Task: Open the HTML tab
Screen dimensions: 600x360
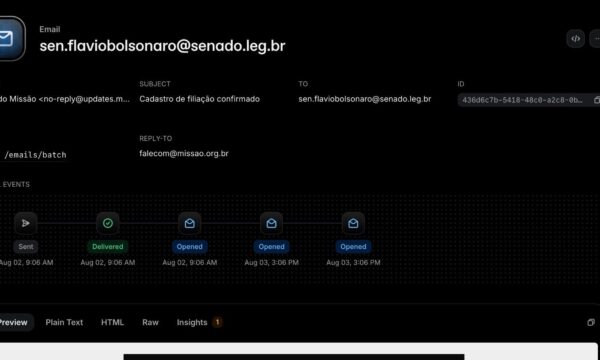Action: tap(112, 322)
